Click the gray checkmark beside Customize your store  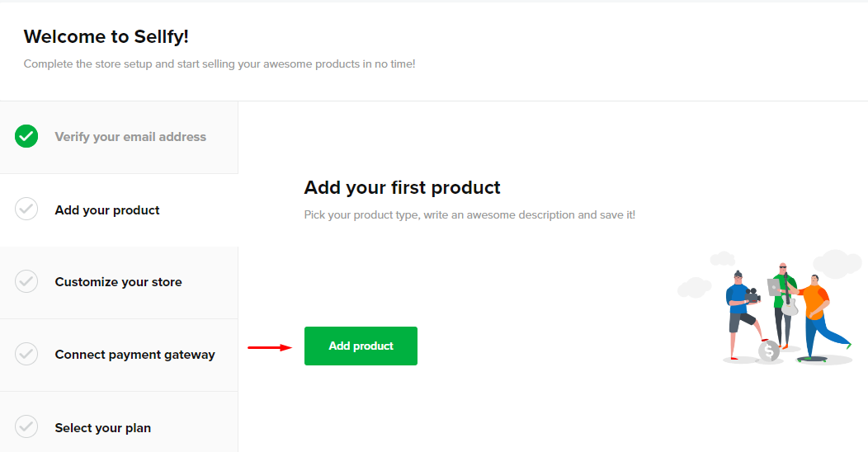(26, 282)
